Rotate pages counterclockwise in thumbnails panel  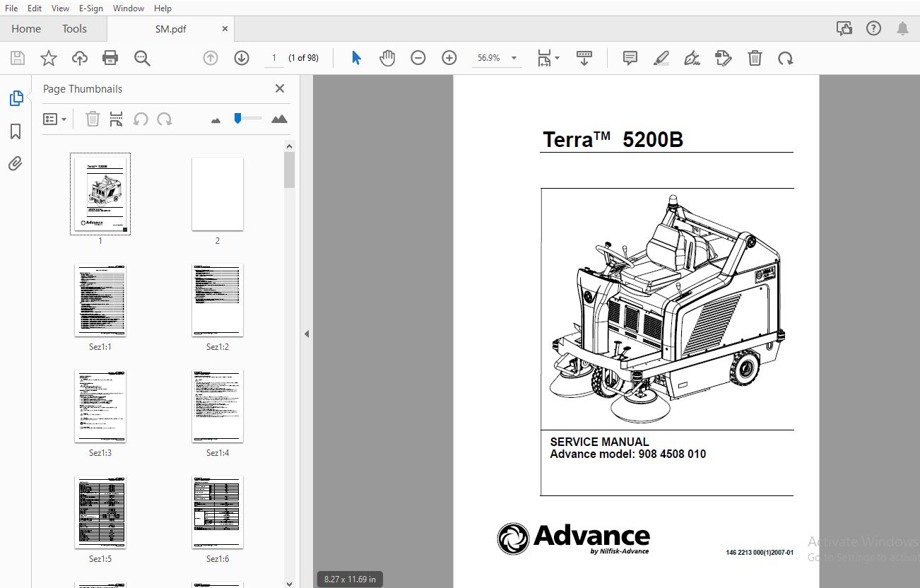click(141, 119)
